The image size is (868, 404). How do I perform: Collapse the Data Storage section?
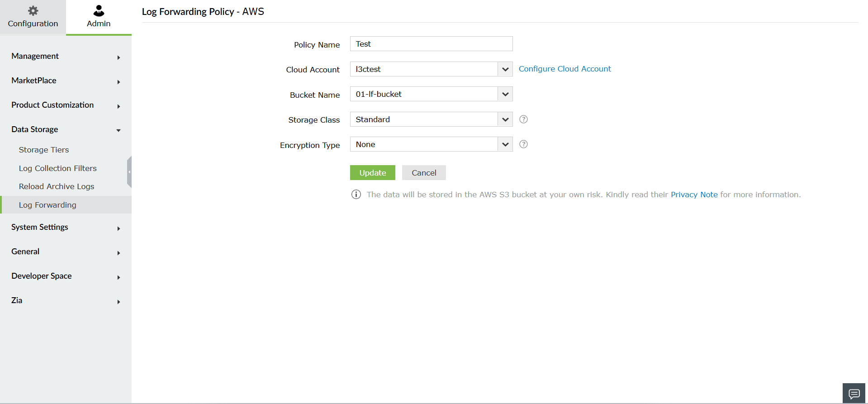pyautogui.click(x=66, y=129)
